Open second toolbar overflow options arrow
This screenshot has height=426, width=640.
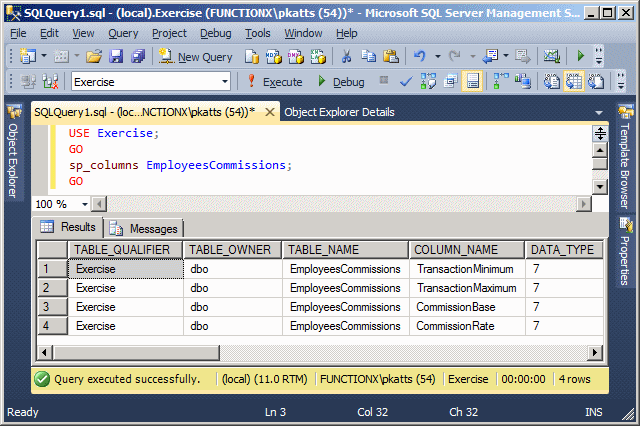tap(621, 80)
